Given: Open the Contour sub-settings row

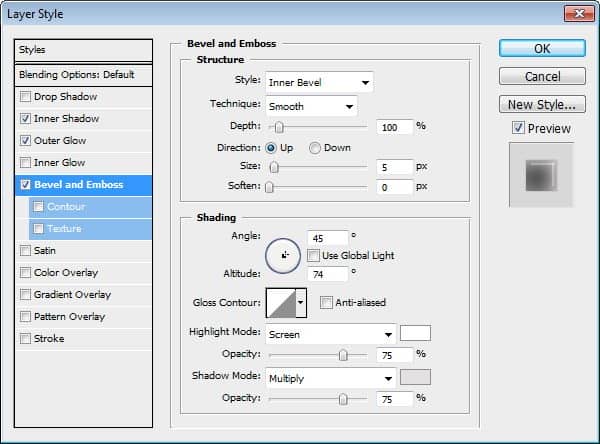Looking at the screenshot, I should (90, 207).
